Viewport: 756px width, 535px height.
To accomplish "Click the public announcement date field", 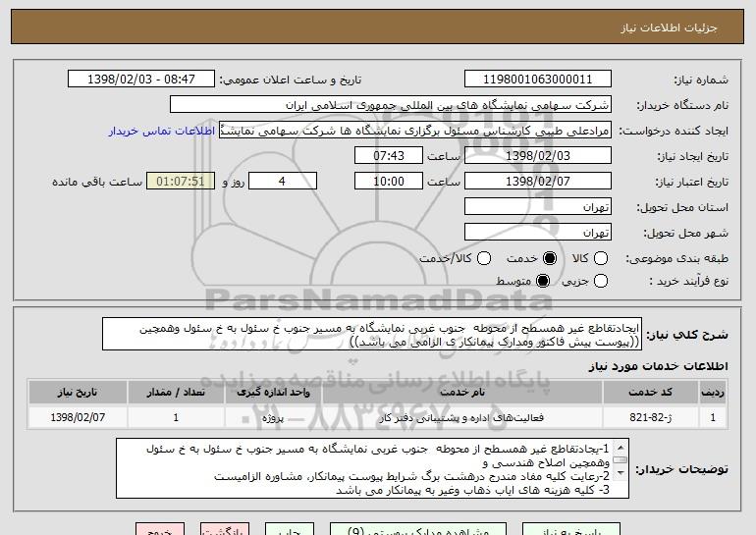I will coord(141,80).
